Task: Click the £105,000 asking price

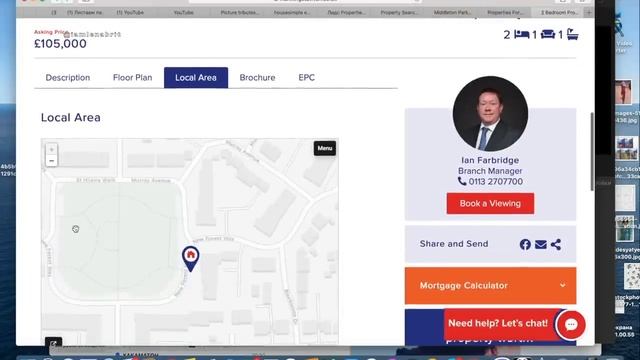Action: pyautogui.click(x=60, y=44)
